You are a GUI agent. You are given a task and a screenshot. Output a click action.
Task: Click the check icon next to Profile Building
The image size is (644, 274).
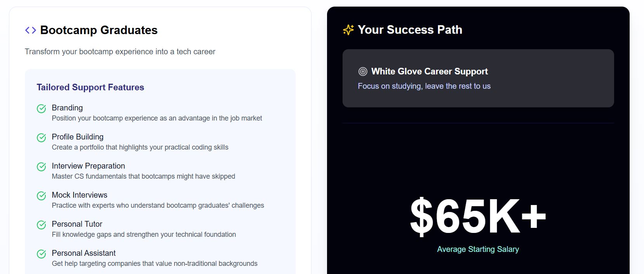[42, 138]
